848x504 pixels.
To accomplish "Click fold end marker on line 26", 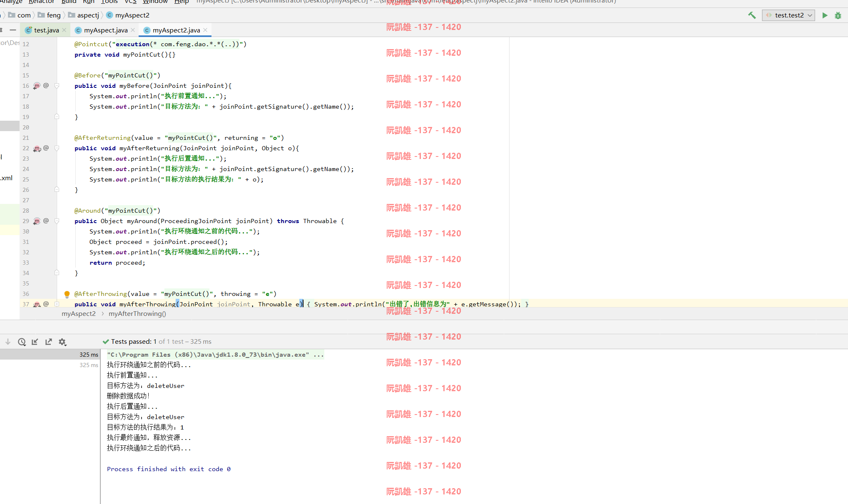I will (57, 189).
